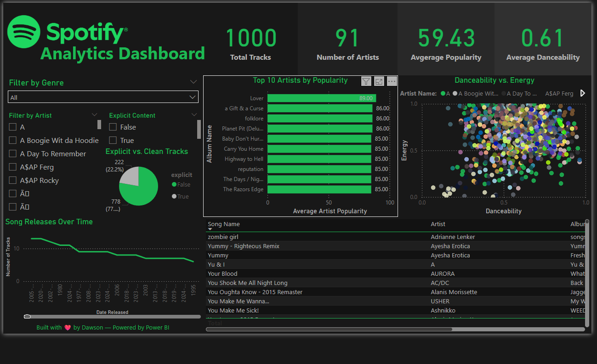Click the Explicit Content list scrollbar
Image resolution: width=597 pixels, height=364 pixels.
tap(199, 129)
